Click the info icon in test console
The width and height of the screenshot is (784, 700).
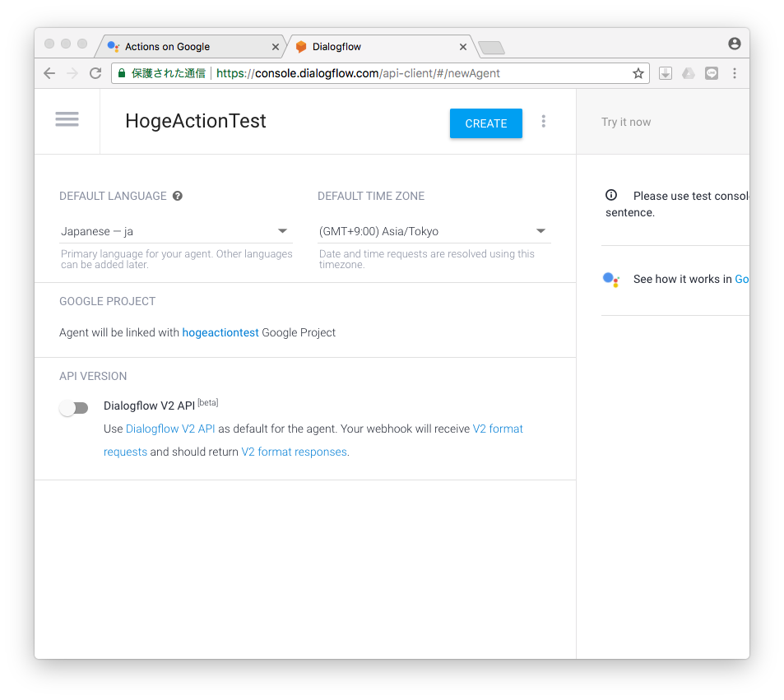tap(611, 195)
